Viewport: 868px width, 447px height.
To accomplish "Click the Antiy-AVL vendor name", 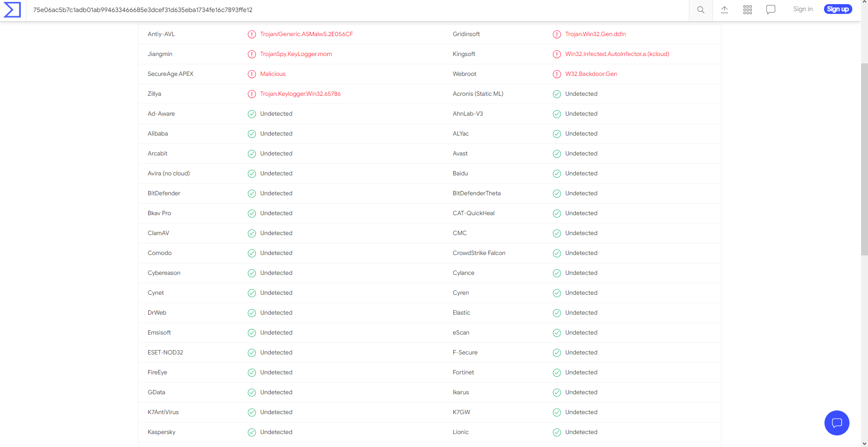I will [161, 34].
